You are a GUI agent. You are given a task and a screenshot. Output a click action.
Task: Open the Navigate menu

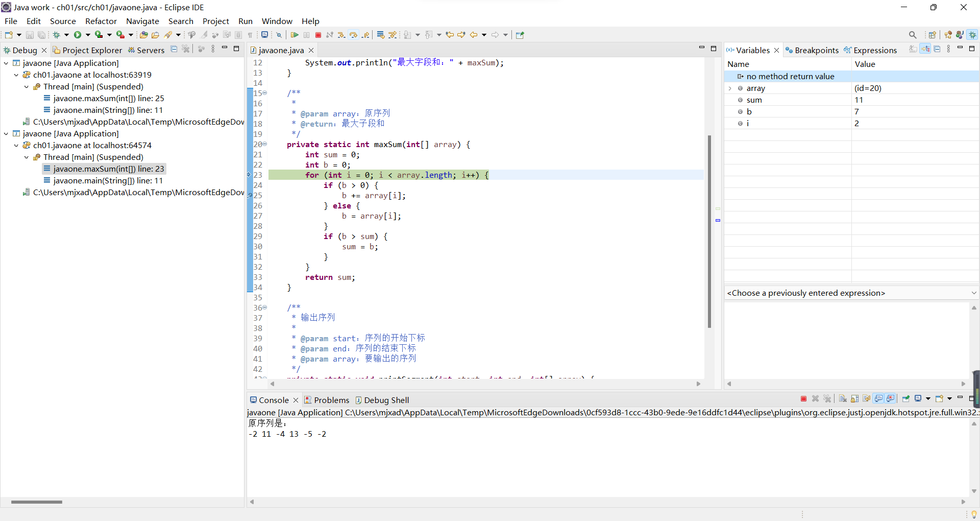[142, 21]
